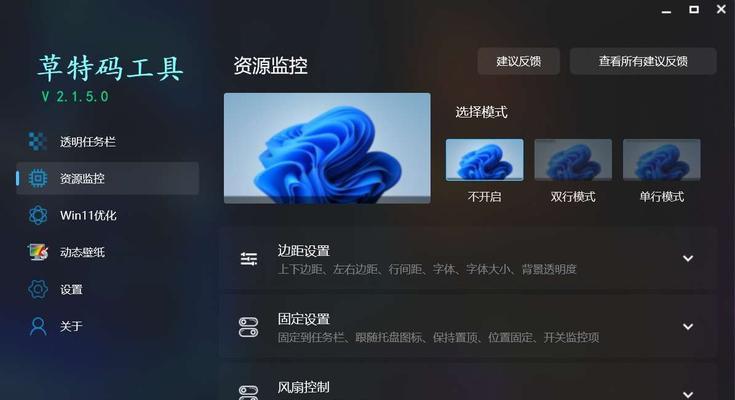Click the 动态壁纸 monitor icon
This screenshot has height=400, width=735.
[x=38, y=252]
